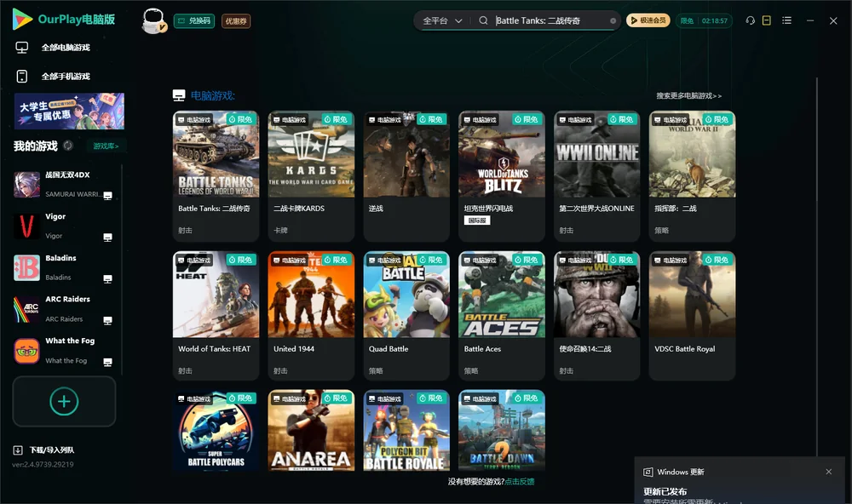Open Battle Dawn game card
This screenshot has width=852, height=504.
pyautogui.click(x=502, y=430)
